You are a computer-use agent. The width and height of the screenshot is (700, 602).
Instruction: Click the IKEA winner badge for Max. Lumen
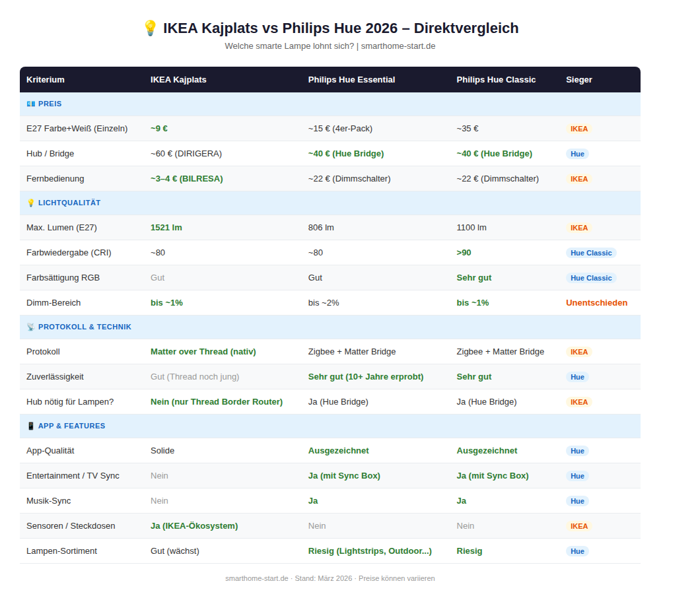tap(579, 227)
